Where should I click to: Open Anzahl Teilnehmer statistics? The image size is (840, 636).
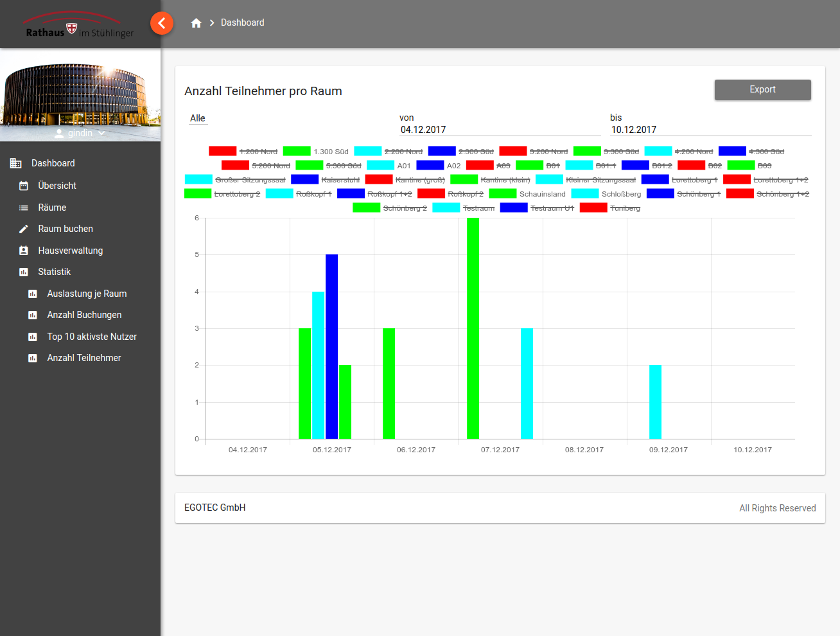pos(84,358)
